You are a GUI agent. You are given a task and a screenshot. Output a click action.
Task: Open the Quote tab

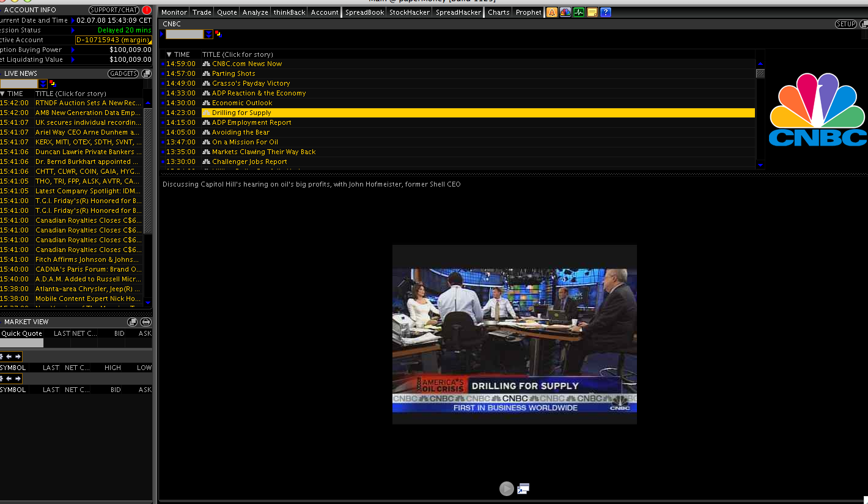227,12
